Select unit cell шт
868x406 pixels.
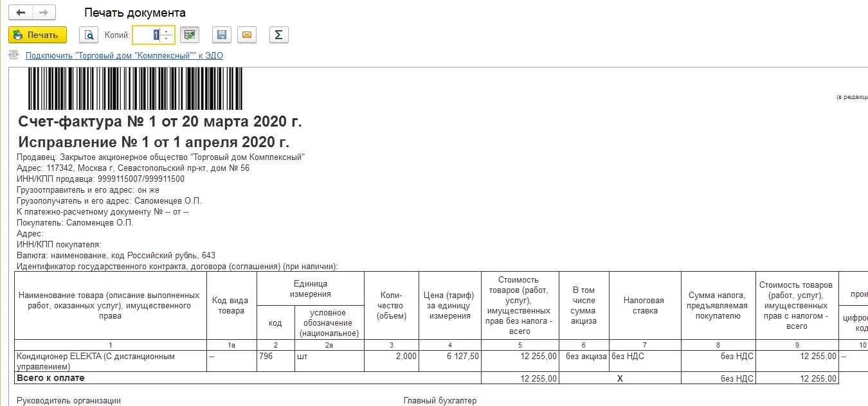click(329, 360)
